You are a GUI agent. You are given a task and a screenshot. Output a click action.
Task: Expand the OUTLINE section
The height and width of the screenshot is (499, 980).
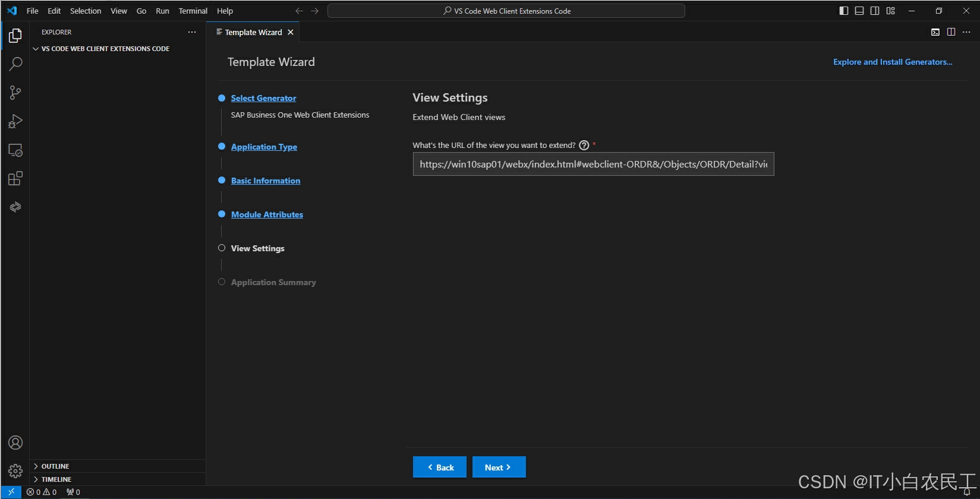pos(118,466)
